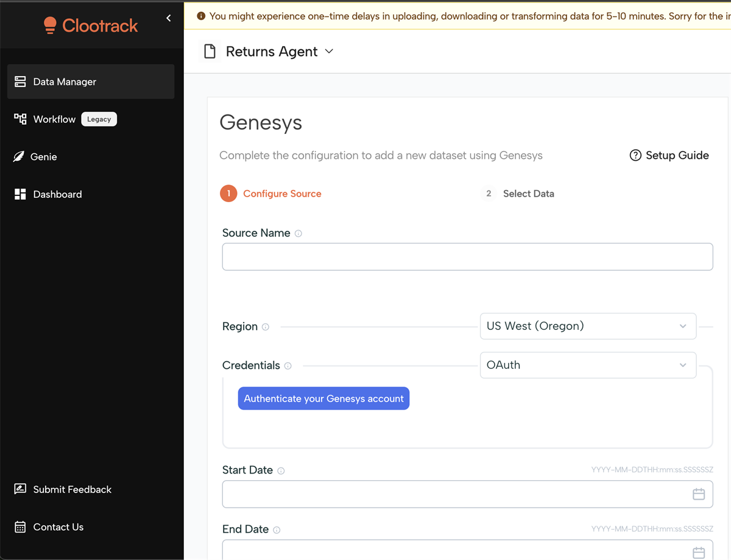Open the OAuth credentials type dropdown

tap(588, 365)
